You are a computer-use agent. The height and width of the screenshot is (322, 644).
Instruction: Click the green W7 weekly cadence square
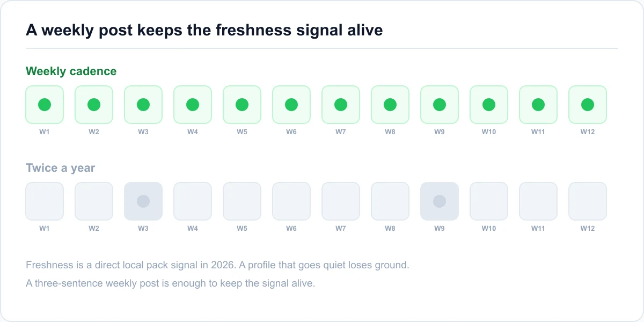click(341, 105)
